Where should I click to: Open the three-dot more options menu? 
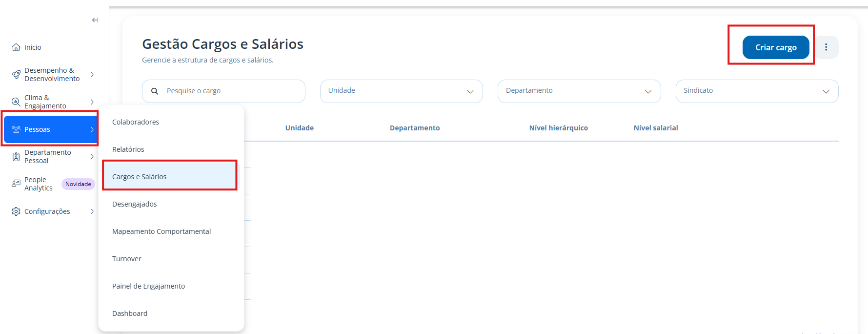(x=826, y=47)
